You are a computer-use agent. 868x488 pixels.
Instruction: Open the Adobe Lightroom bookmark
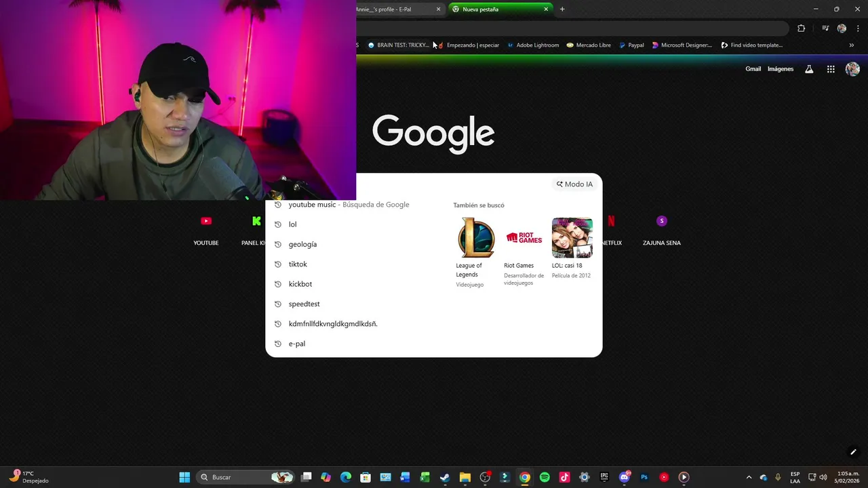533,45
